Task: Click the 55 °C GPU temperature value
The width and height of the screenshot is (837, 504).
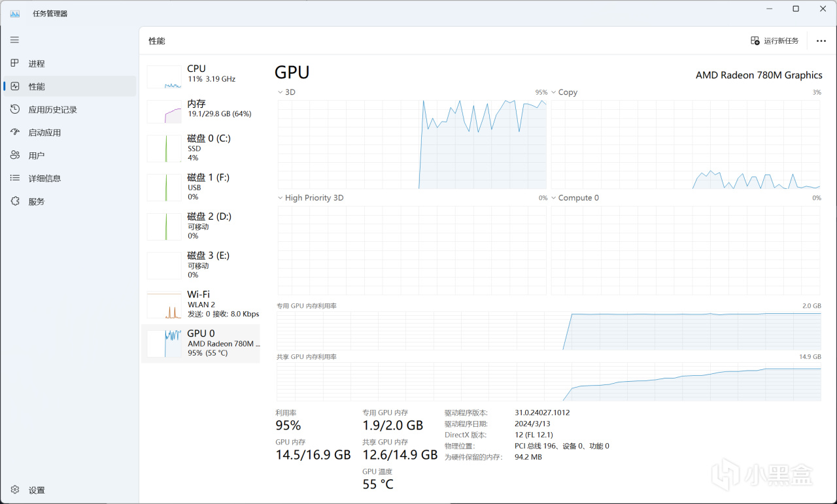Action: [378, 484]
